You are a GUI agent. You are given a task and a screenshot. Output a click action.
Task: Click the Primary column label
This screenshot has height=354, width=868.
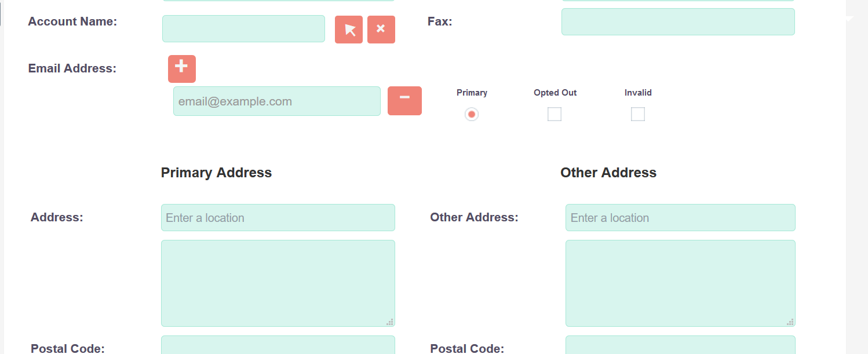tap(472, 93)
